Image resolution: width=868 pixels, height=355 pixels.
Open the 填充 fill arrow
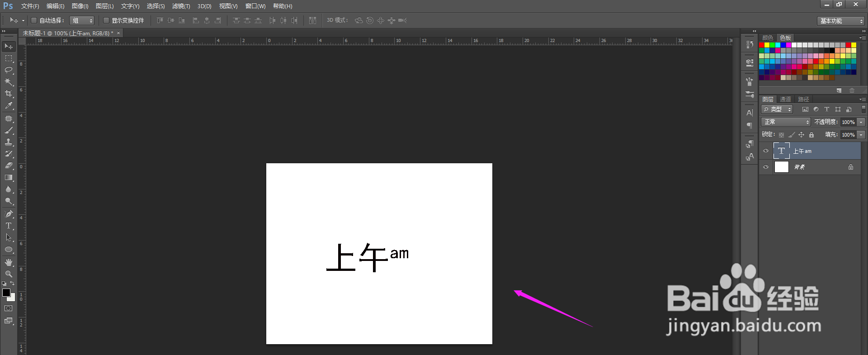(861, 135)
